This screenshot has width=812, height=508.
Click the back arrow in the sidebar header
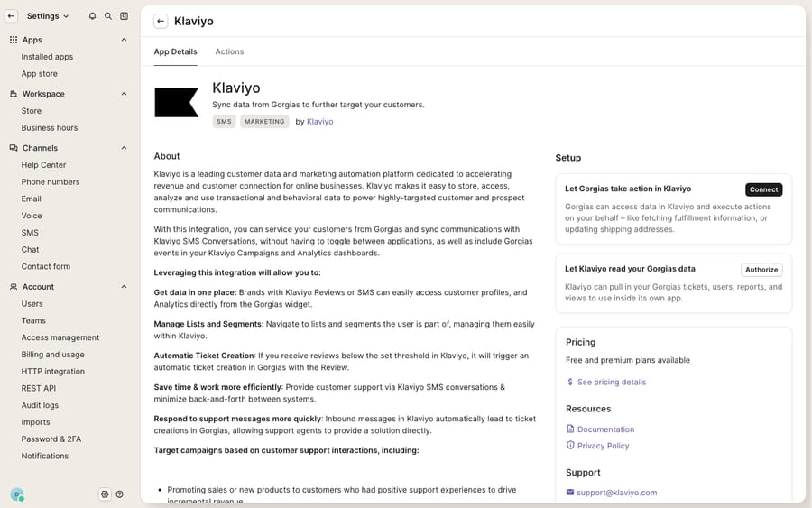(11, 16)
